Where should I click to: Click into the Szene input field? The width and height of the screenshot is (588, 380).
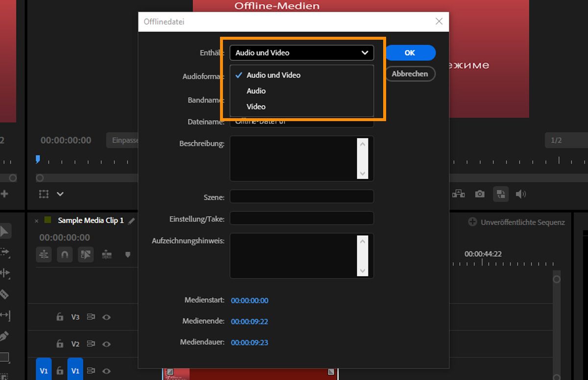pos(302,197)
